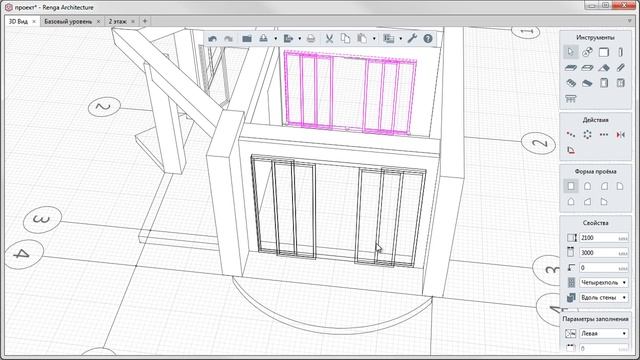
Task: Switch to the Базовый уровень tab
Action: (x=68, y=21)
